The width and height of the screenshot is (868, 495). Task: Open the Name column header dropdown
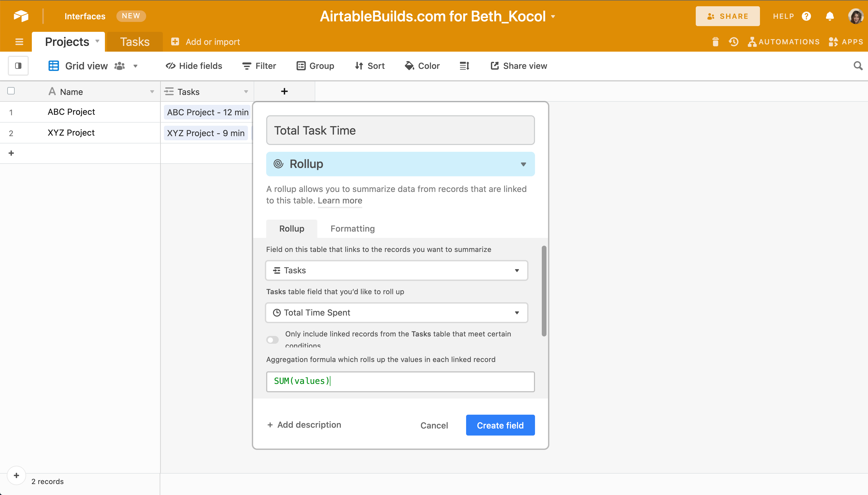(x=152, y=92)
